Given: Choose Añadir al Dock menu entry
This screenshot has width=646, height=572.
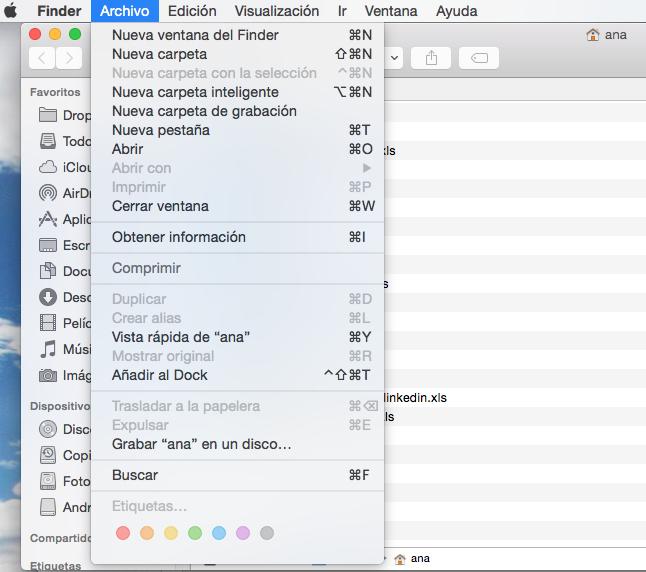Looking at the screenshot, I should (x=160, y=375).
